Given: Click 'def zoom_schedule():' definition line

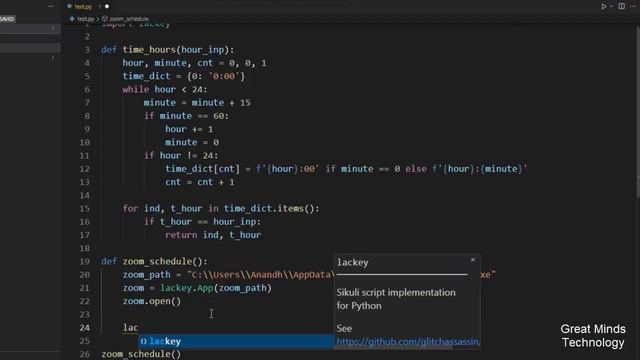Looking at the screenshot, I should coord(154,262).
